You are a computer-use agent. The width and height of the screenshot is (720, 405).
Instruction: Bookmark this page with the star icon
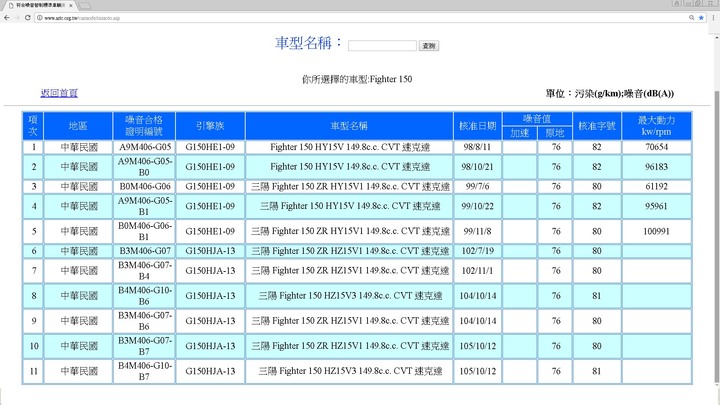tap(701, 17)
